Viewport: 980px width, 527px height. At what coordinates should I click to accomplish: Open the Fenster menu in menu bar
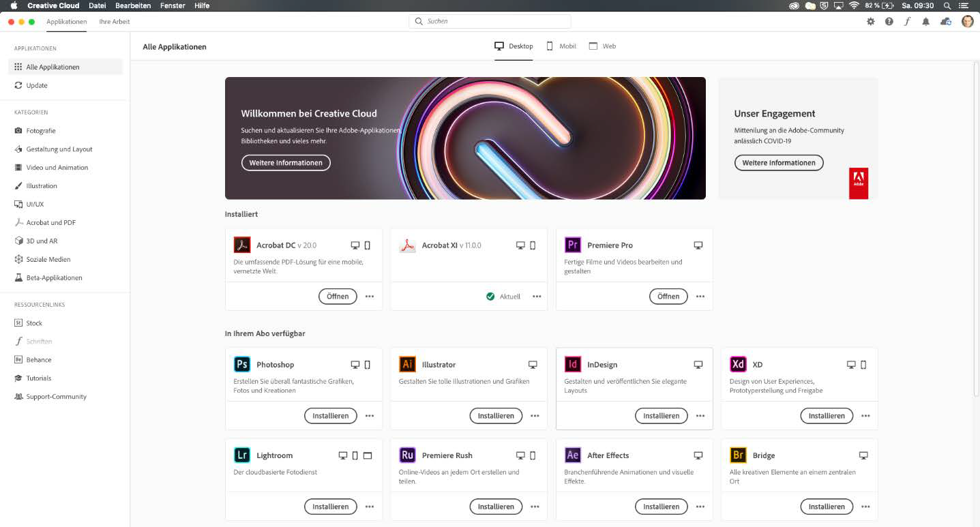tap(173, 5)
